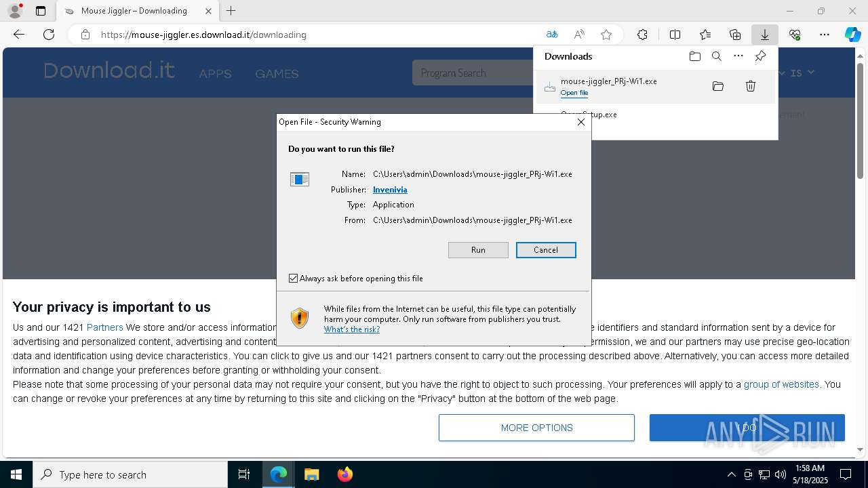868x488 pixels.
Task: Open What's the risk? link
Action: click(x=352, y=329)
